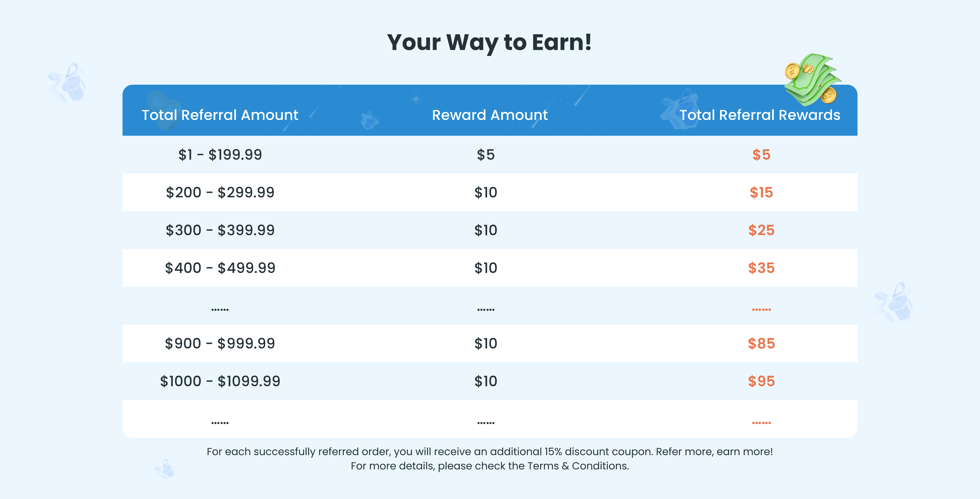Click the small gift icon in header center
Screen dimensions: 980x499
point(369,121)
